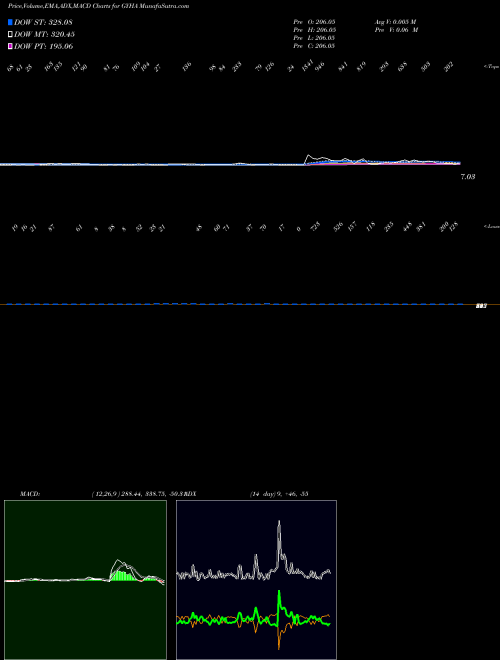The width and height of the screenshot is (500, 660).
Task: Click the blue DOW ST legend swatch
Action: coord(10,22)
